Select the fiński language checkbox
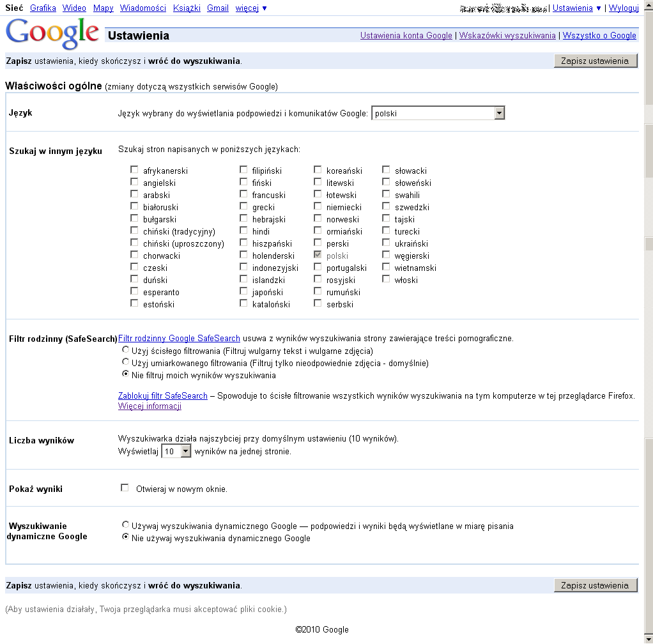This screenshot has width=653, height=644. 243,182
